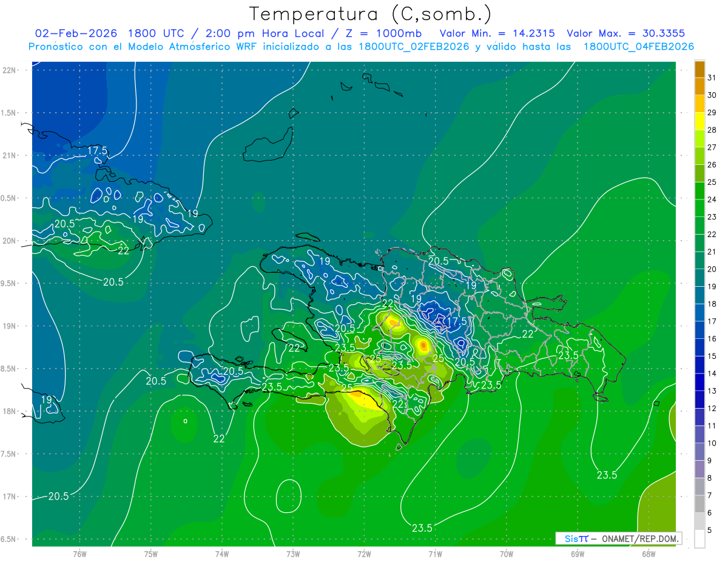Click the 70W longitude axis label
This screenshot has height=562, width=728.
coord(506,554)
